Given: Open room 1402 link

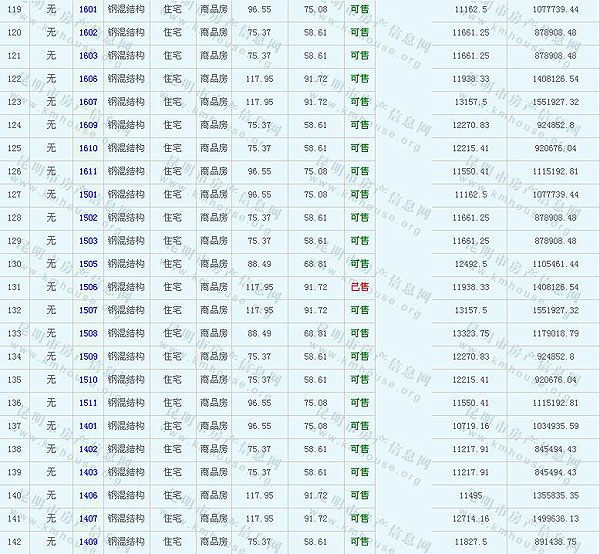Looking at the screenshot, I should point(88,449).
